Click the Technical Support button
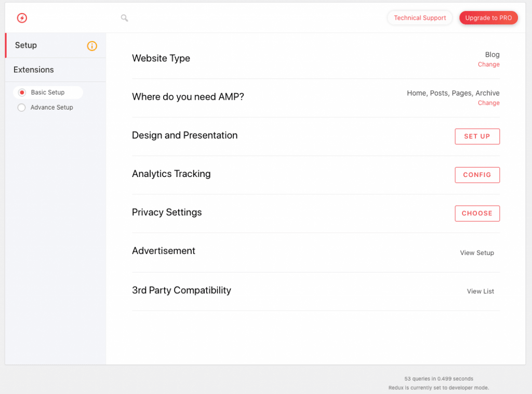This screenshot has height=394, width=532. pos(420,18)
